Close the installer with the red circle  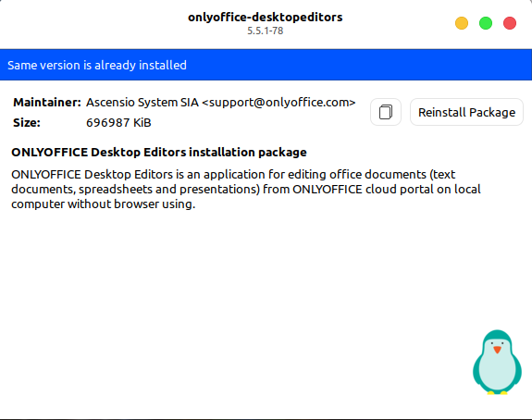point(510,23)
